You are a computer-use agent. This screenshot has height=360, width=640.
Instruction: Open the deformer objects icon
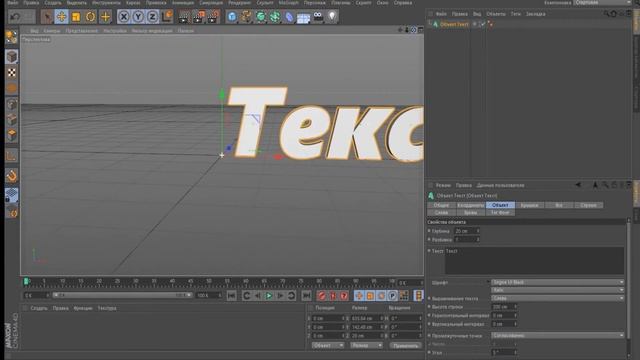[289, 17]
